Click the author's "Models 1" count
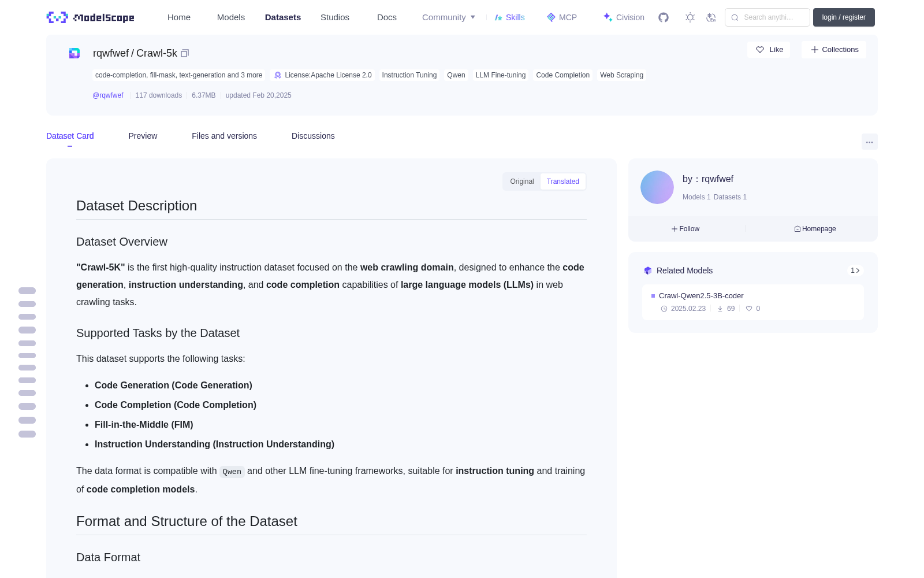924x578 pixels. click(696, 197)
